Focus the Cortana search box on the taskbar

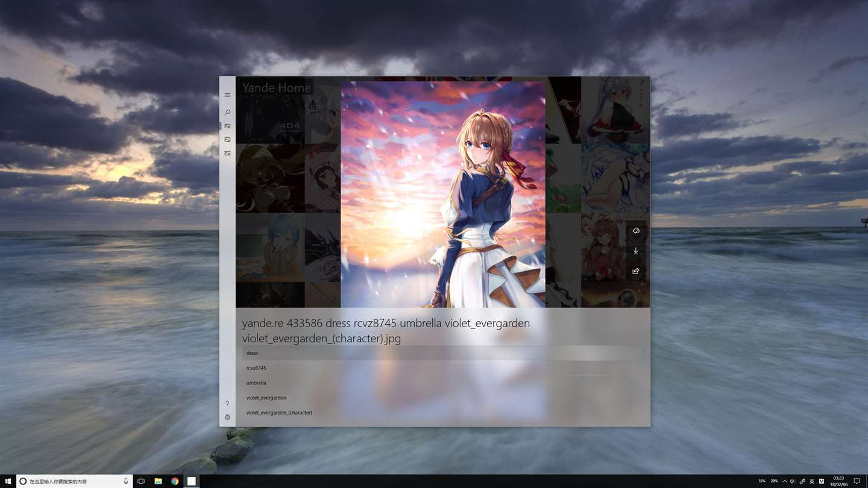pos(75,481)
